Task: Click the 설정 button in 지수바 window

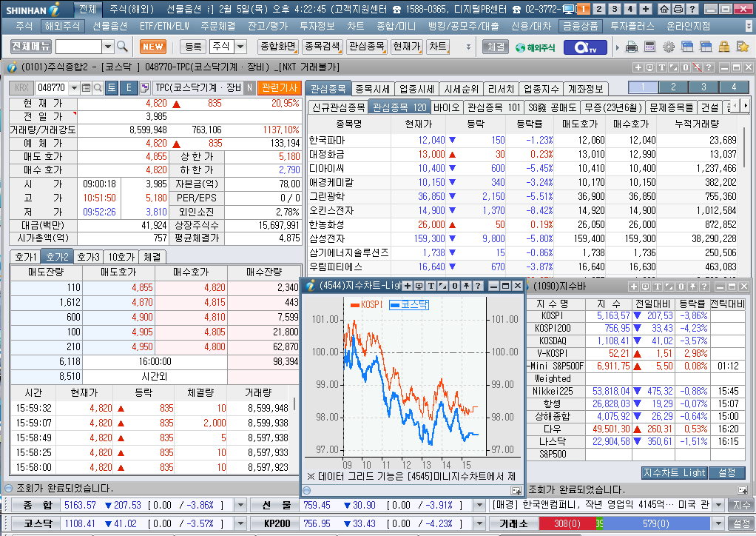Action: (x=726, y=473)
